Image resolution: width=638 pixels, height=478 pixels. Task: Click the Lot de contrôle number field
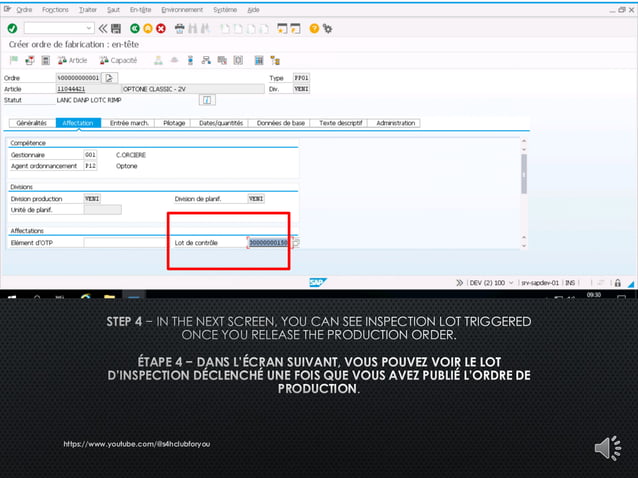(268, 243)
